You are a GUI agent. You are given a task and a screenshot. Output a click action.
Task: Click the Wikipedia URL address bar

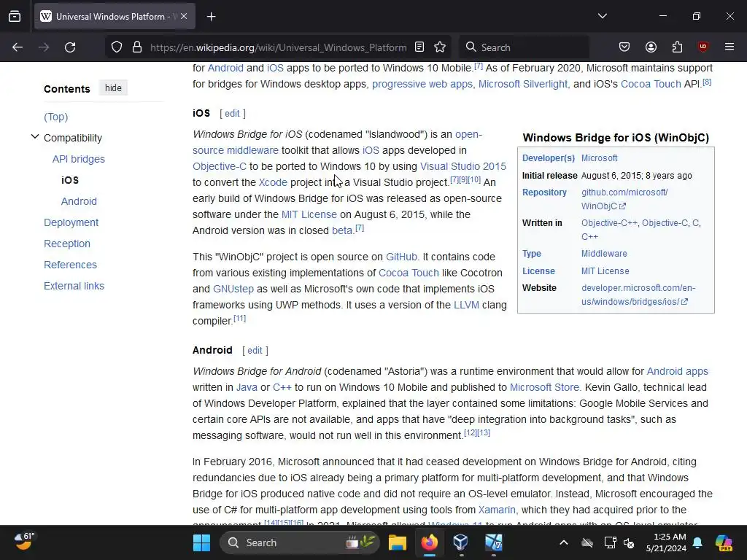point(278,47)
